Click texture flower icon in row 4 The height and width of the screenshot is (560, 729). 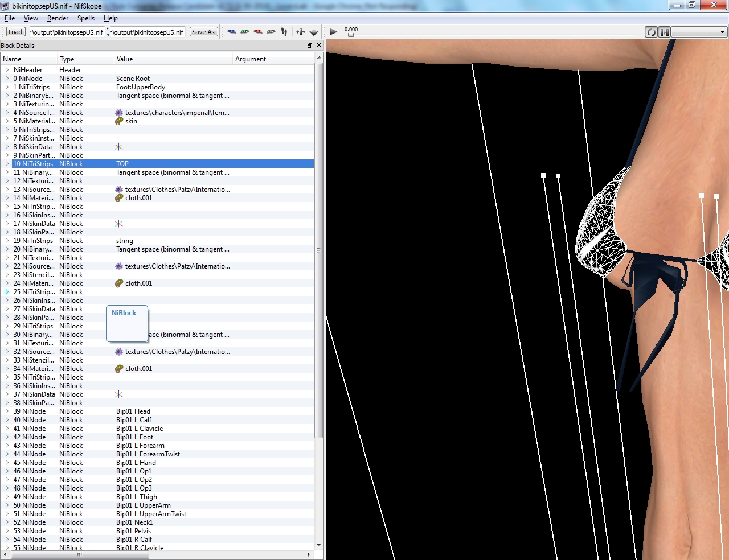click(x=119, y=113)
